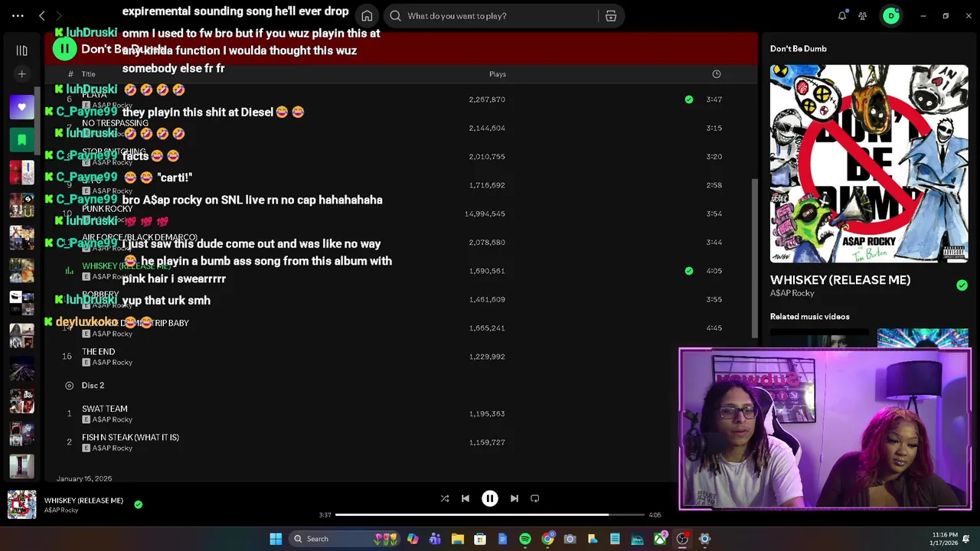Collapse Your Library sidebar icon
The width and height of the screenshot is (980, 551).
point(21,51)
